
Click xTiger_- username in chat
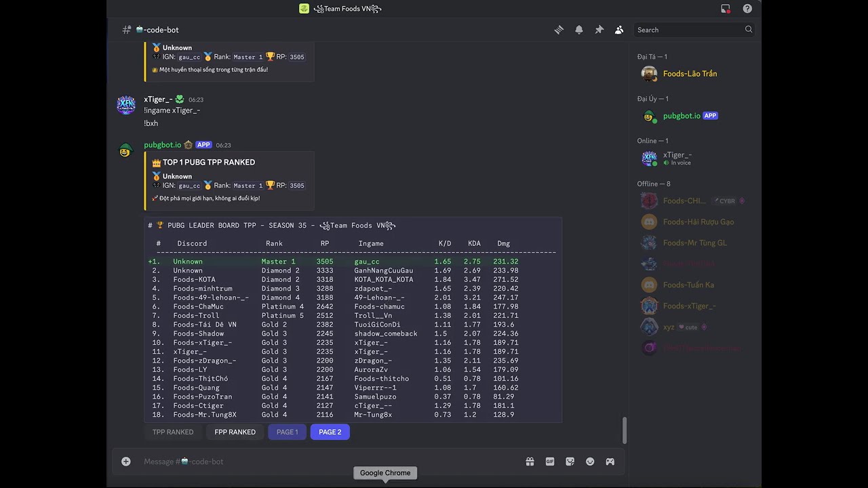coord(158,99)
